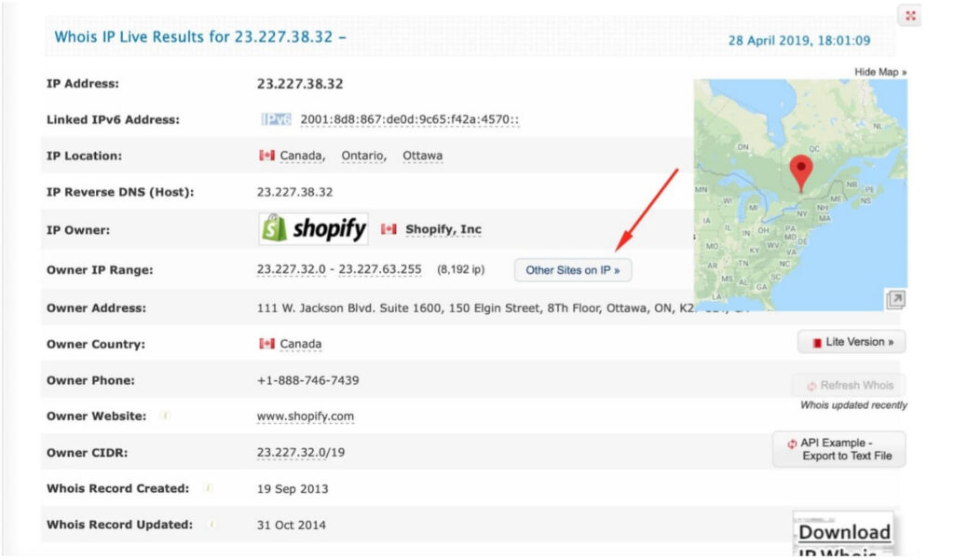954x560 pixels.
Task: Click the Shopify, Inc owner link
Action: pyautogui.click(x=443, y=229)
